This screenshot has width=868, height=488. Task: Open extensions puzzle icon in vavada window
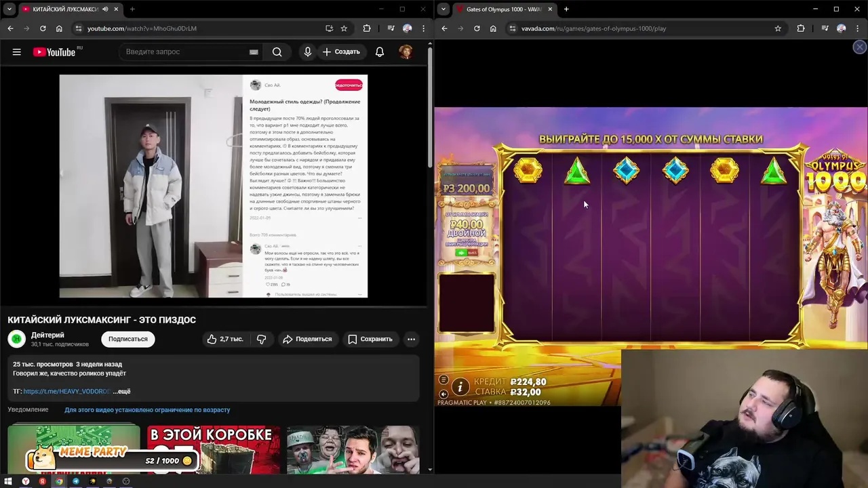pyautogui.click(x=801, y=28)
